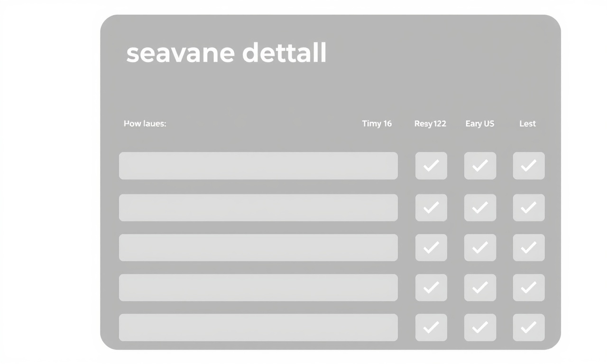
Task: Click the first row's wide text field
Action: 258,166
